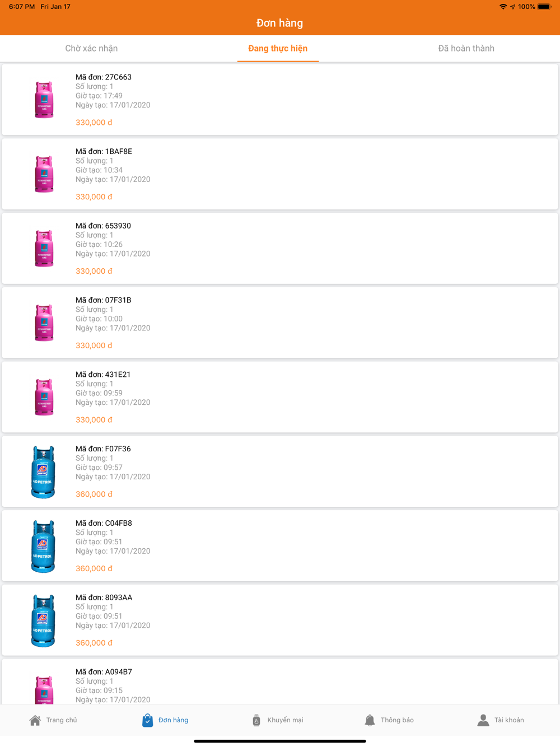Open the Tài khoản person icon
The image size is (560, 747).
point(483,720)
